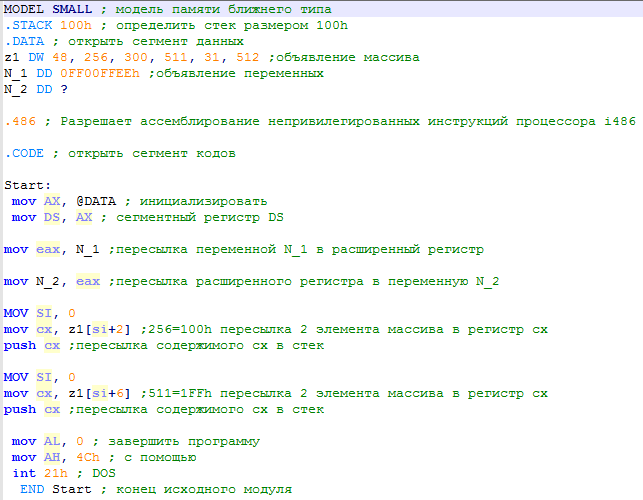Click the constant '0FF00FFEEh'
The image size is (643, 500).
[100, 73]
